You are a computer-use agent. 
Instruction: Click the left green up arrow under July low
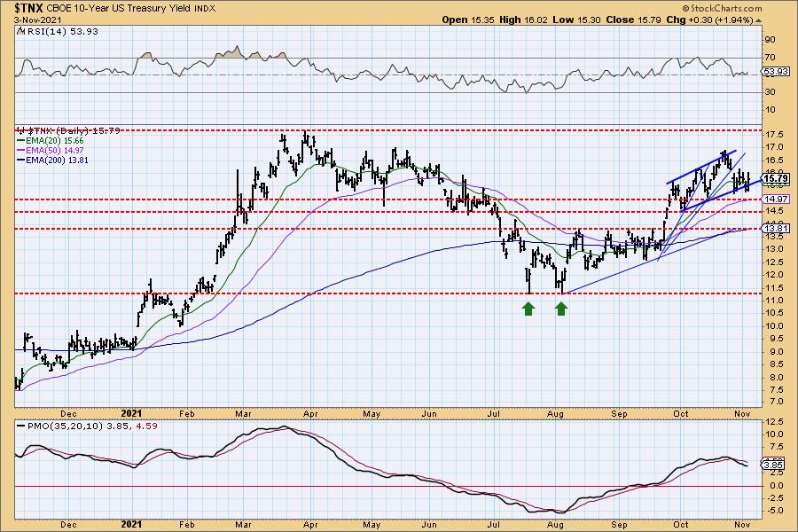[528, 309]
